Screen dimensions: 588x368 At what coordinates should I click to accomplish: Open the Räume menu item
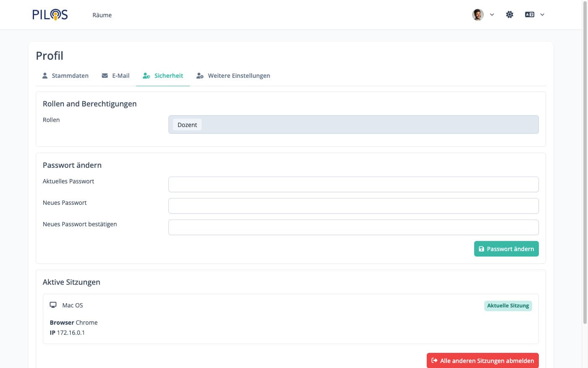tap(102, 15)
